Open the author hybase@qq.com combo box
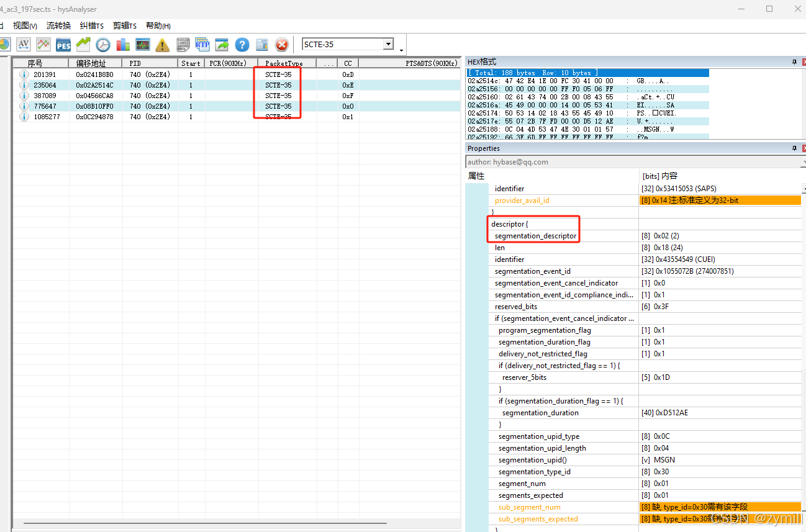Viewport: 806px width, 532px height. pyautogui.click(x=635, y=162)
